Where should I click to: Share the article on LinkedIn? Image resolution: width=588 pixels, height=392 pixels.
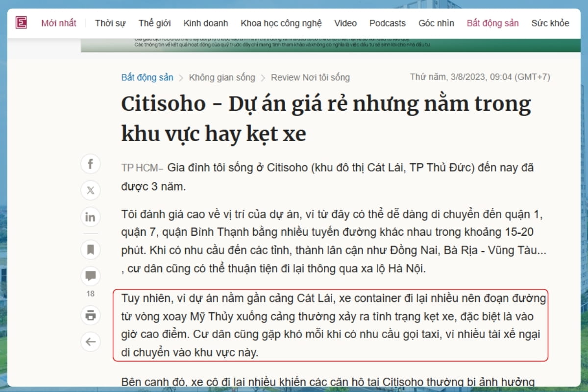pos(90,217)
